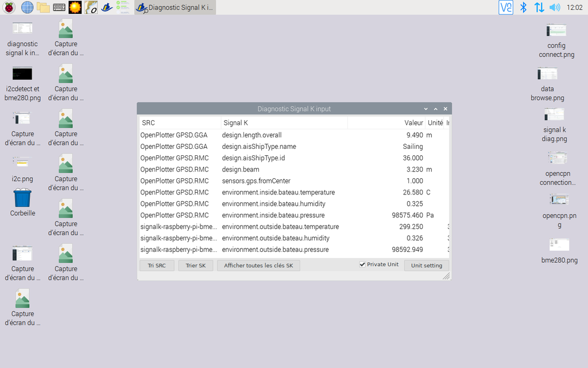588x368 pixels.
Task: Open the file manager from the taskbar
Action: coord(43,7)
